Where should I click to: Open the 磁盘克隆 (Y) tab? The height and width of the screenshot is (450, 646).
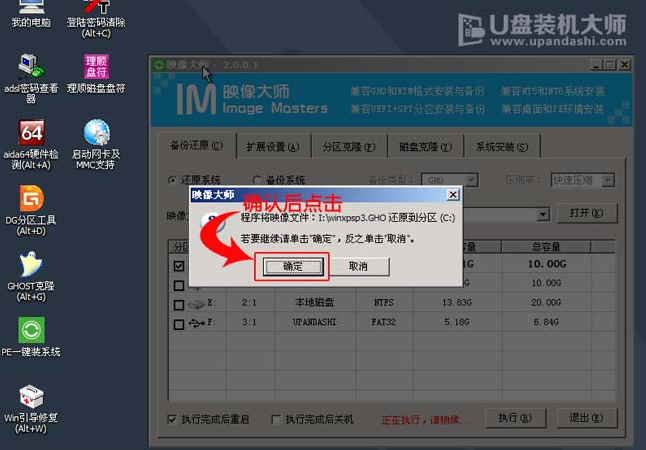(425, 147)
